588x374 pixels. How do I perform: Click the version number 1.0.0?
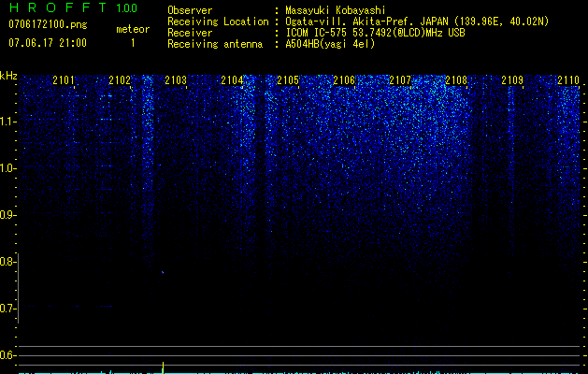coord(126,8)
